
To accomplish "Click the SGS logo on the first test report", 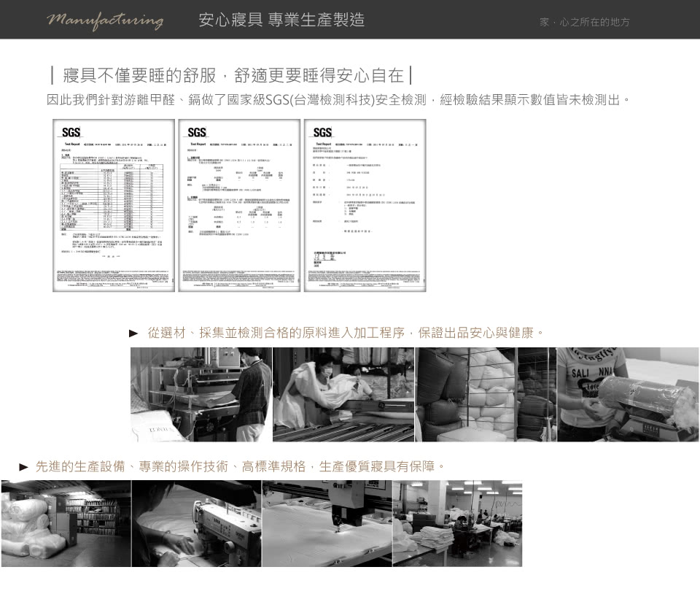I will (71, 133).
